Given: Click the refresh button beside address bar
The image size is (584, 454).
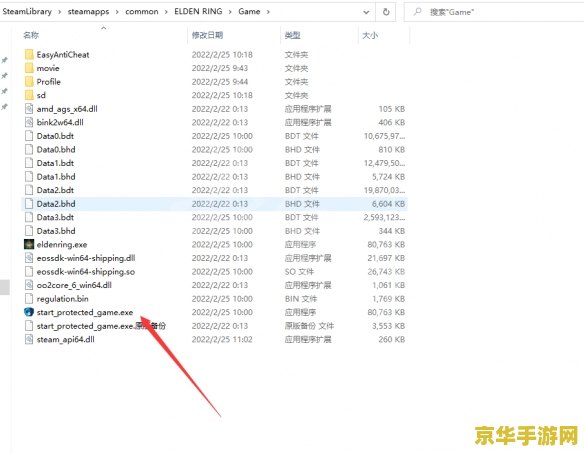Looking at the screenshot, I should (x=386, y=12).
